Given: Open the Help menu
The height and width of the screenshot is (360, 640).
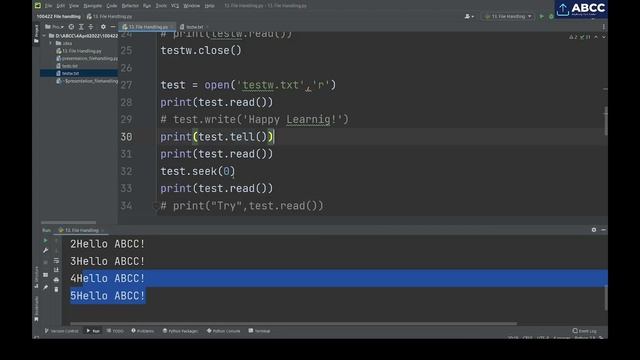Looking at the screenshot, I should [209, 6].
